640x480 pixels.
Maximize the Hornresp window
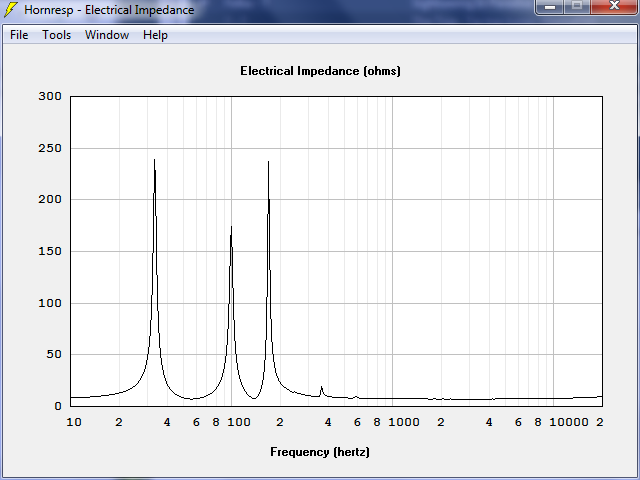point(577,7)
